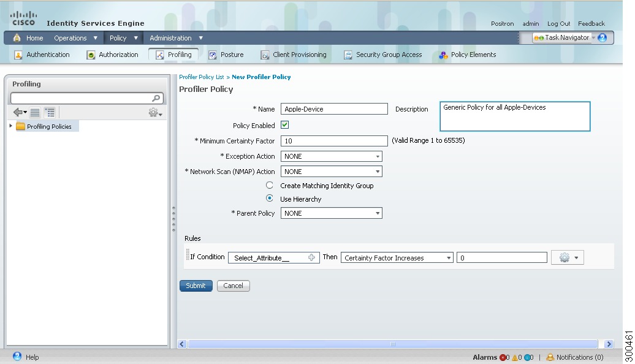The width and height of the screenshot is (635, 364).
Task: Select the Use Hierarchy radio button
Action: point(269,198)
